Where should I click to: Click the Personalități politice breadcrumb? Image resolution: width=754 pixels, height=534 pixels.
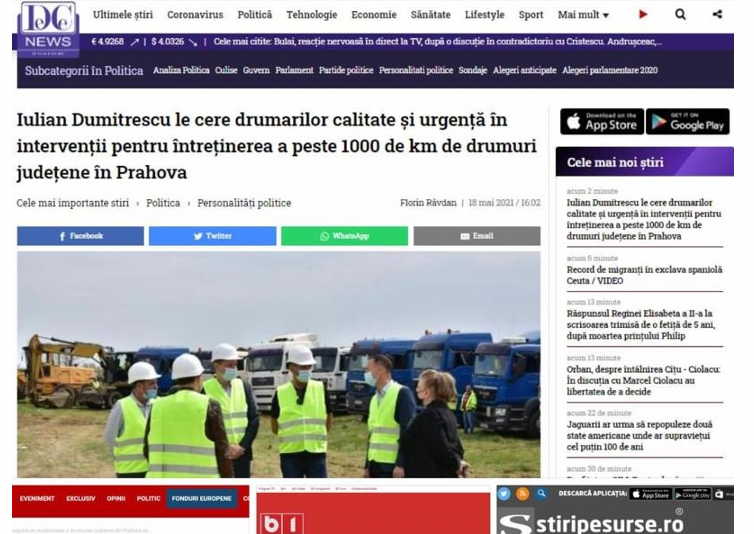tap(244, 203)
